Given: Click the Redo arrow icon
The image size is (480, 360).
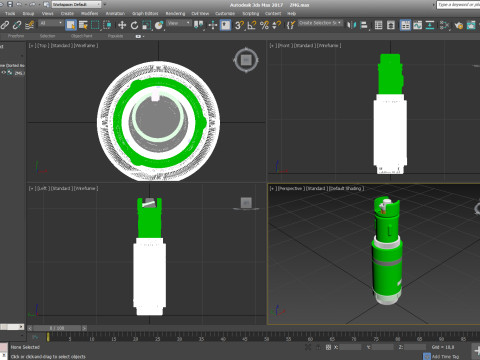Looking at the screenshot, I should coord(33,4).
